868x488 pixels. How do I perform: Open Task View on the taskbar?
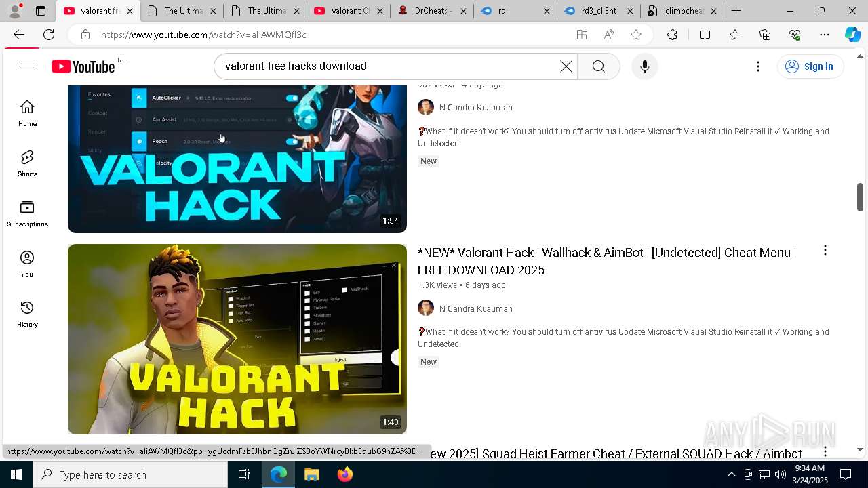(x=244, y=474)
